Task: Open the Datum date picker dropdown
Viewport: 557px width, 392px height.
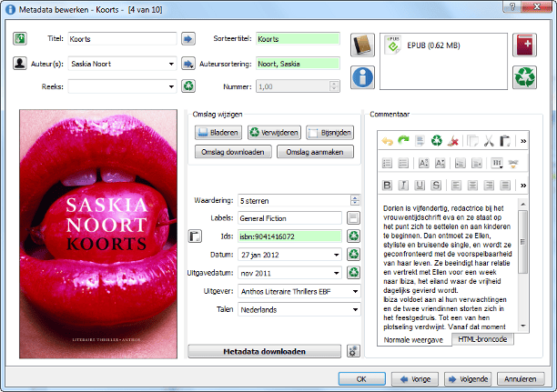Action: pyautogui.click(x=336, y=255)
